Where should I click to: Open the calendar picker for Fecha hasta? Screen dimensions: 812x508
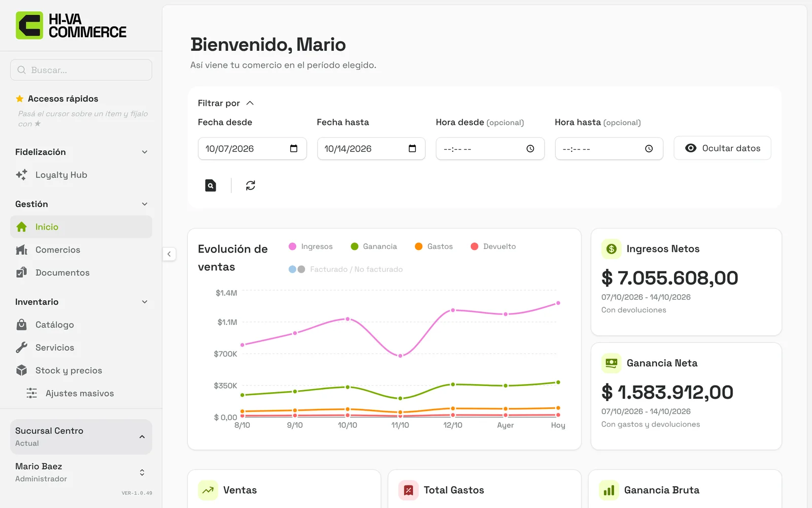coord(412,148)
